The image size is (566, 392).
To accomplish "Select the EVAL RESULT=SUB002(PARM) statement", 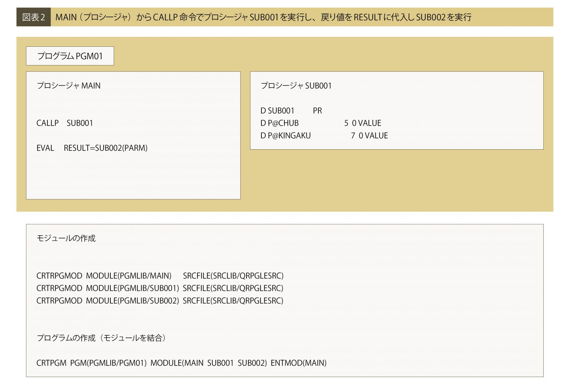I will coord(92,148).
